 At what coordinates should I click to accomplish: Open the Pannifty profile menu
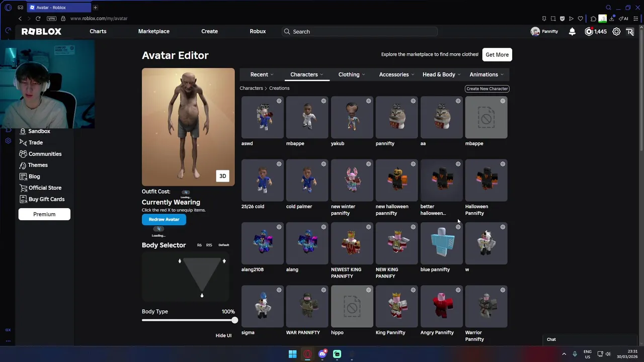click(544, 31)
